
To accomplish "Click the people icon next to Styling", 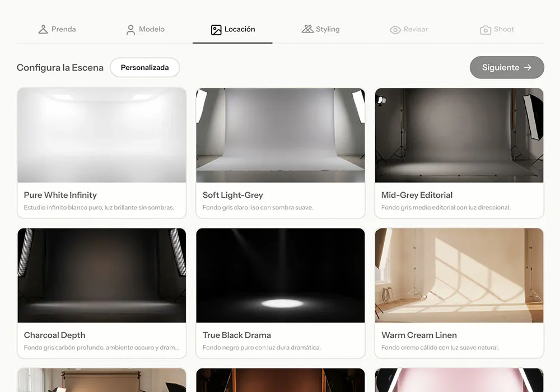I will [x=307, y=29].
